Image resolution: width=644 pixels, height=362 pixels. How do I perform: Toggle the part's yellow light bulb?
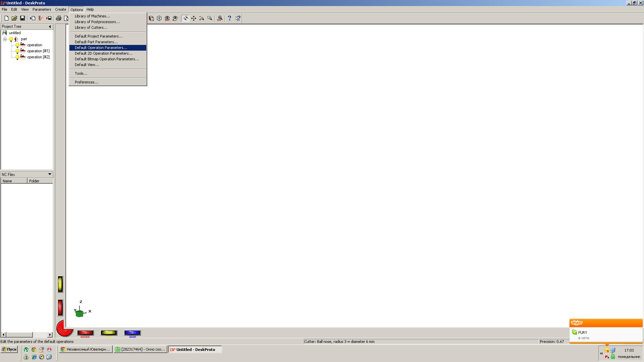coord(11,39)
